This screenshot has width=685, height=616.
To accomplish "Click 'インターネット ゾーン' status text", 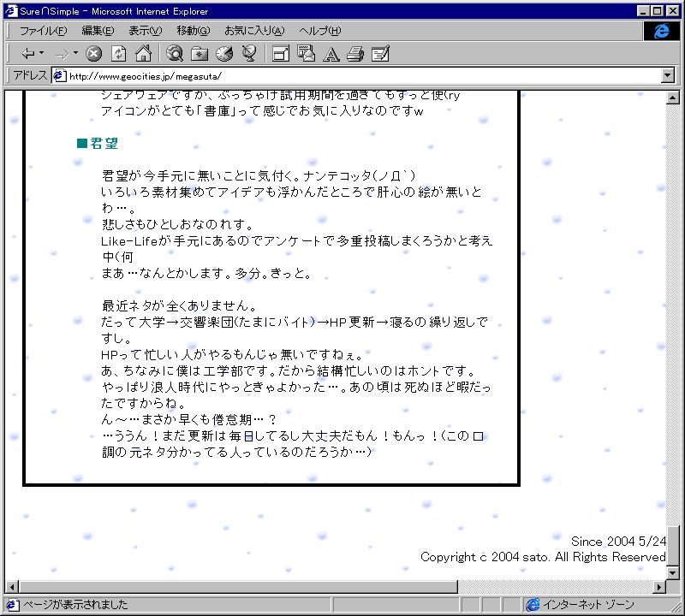I will [588, 605].
